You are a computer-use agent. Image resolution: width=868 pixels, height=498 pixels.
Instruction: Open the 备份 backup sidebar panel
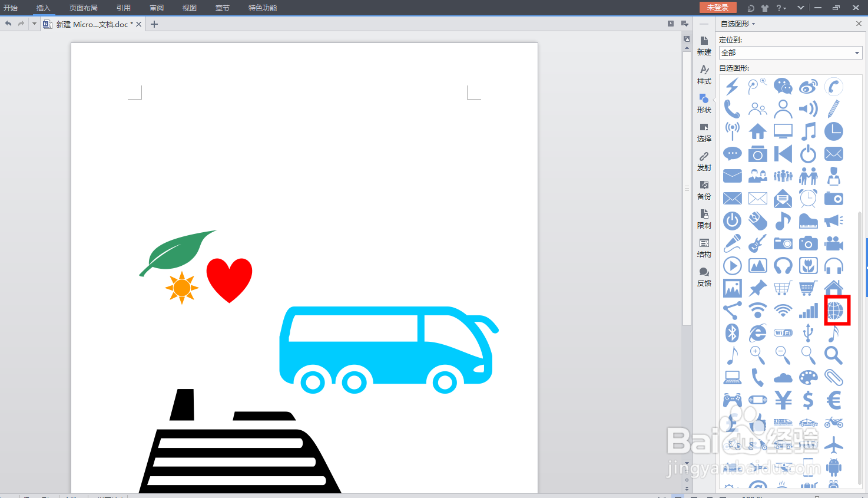(x=704, y=190)
